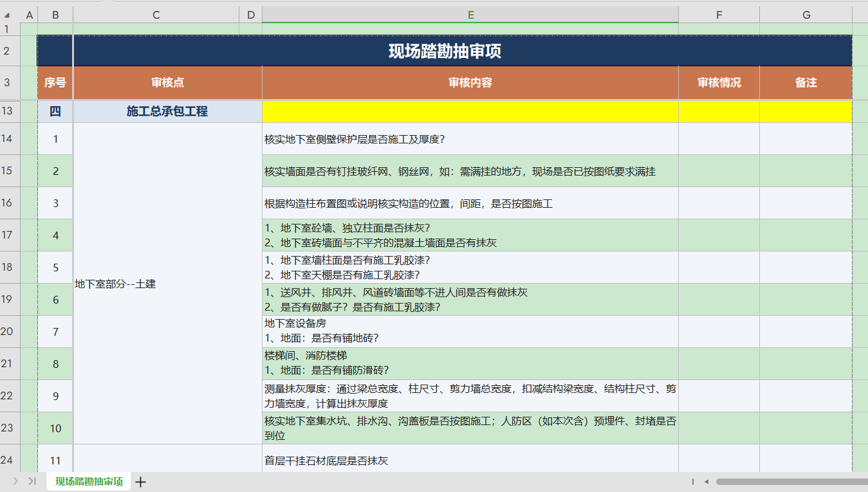The height and width of the screenshot is (492, 868).
Task: Click the 施工总承包工程 cell
Action: click(x=168, y=111)
